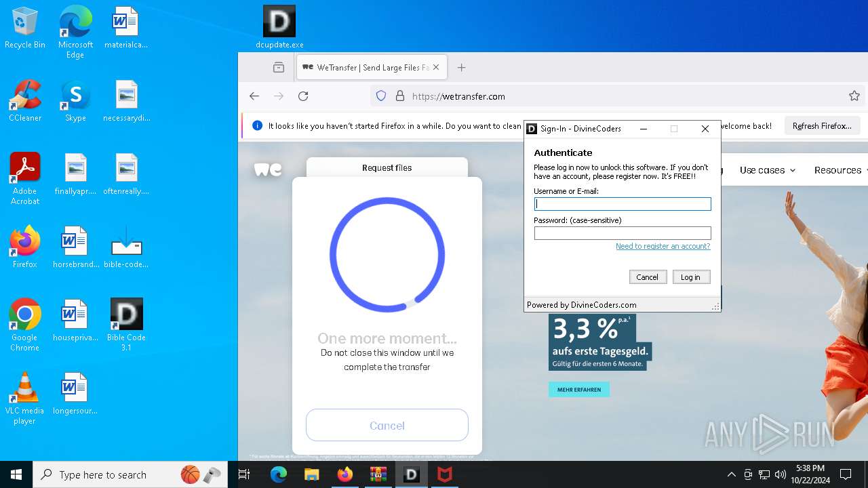Click the wetransfer.com address bar
The image size is (868, 488).
click(610, 96)
